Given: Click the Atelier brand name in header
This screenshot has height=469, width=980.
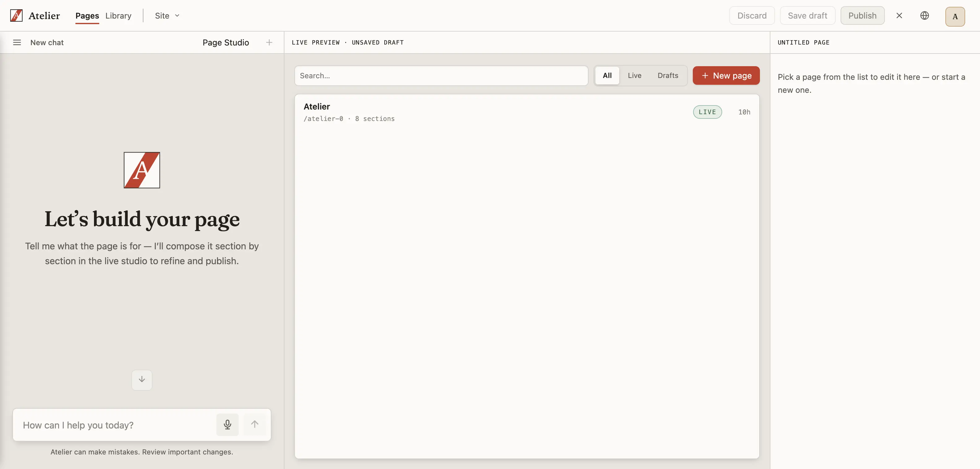Looking at the screenshot, I should [x=44, y=15].
